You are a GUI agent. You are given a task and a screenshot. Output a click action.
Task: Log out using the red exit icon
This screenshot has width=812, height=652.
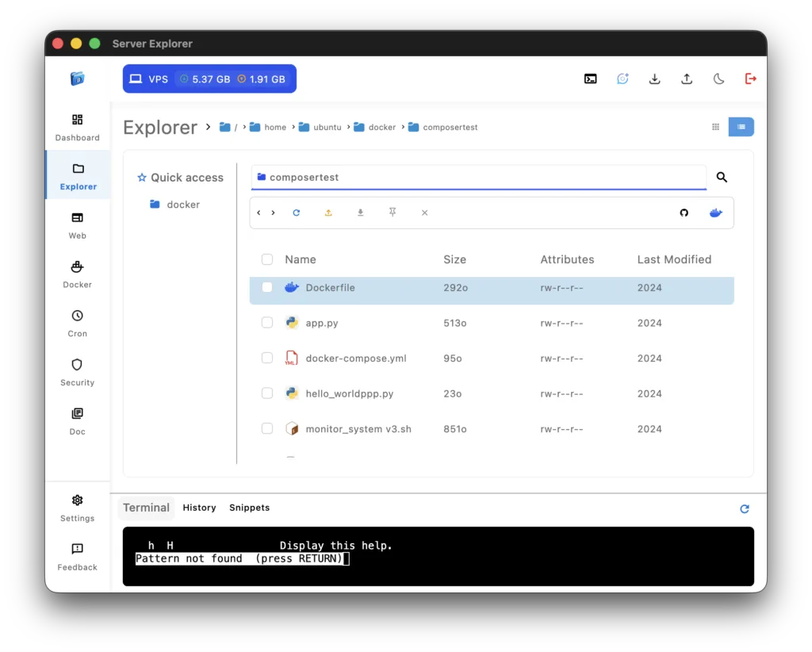(x=750, y=79)
